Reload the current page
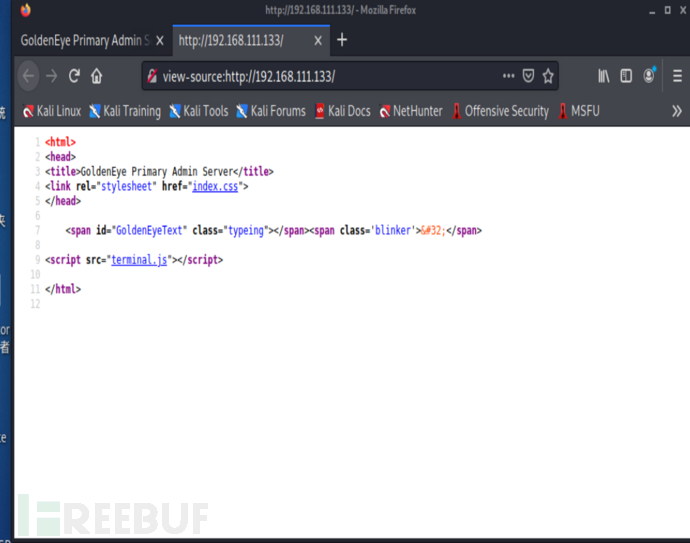The image size is (690, 543). point(74,77)
